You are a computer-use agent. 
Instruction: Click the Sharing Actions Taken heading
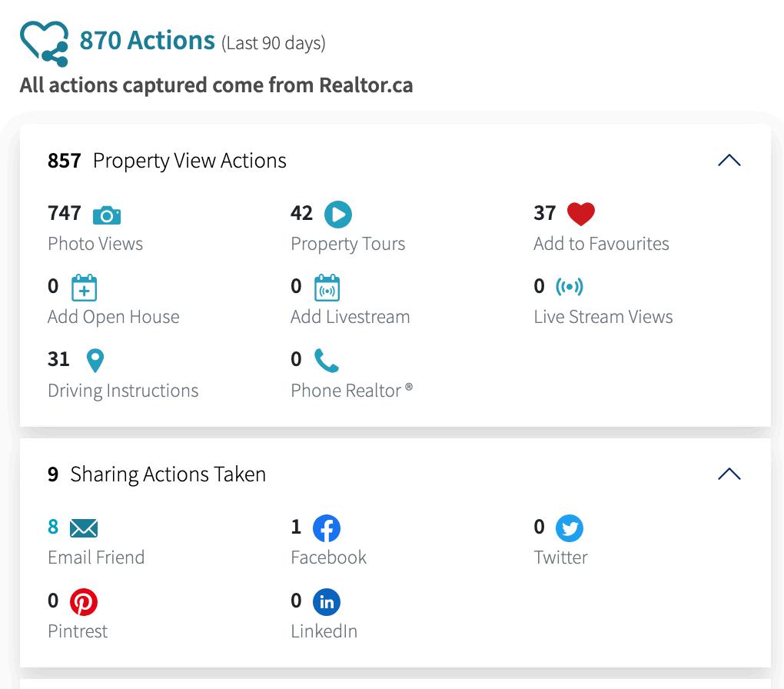(168, 474)
